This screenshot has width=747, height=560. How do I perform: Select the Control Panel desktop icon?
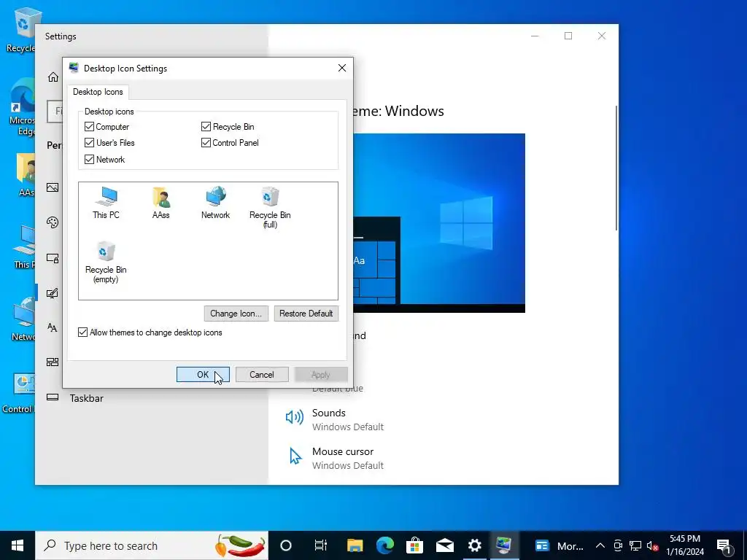click(18, 393)
